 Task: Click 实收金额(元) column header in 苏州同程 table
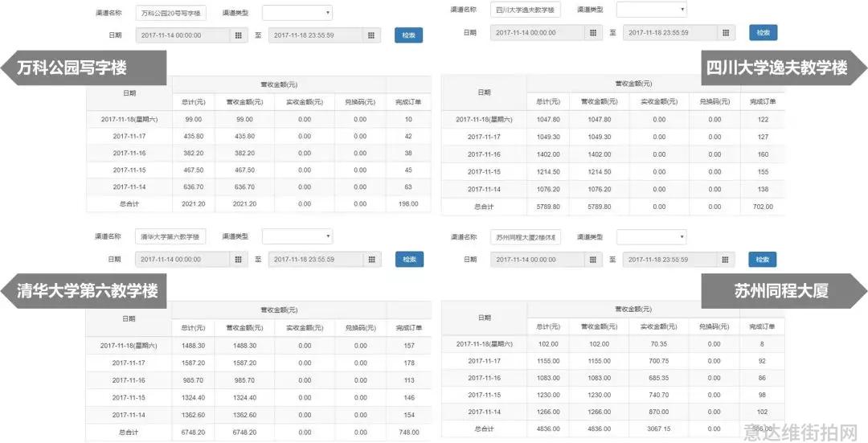659,326
